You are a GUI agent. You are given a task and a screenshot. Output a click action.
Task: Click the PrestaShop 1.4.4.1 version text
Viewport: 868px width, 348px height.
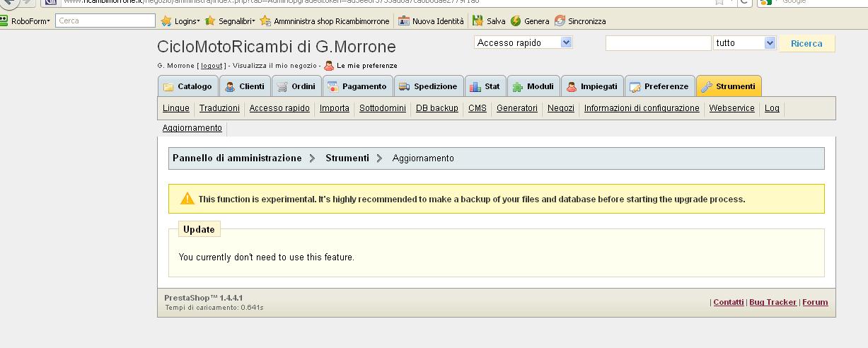pos(204,298)
